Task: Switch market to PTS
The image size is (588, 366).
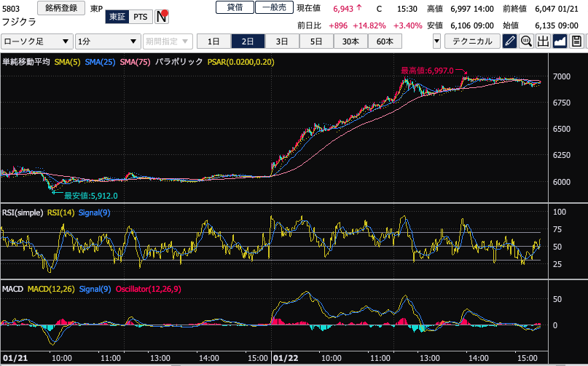Action: tap(140, 16)
